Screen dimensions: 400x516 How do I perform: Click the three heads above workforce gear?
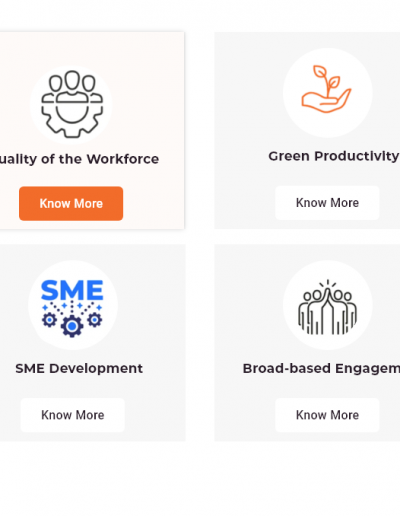72,81
